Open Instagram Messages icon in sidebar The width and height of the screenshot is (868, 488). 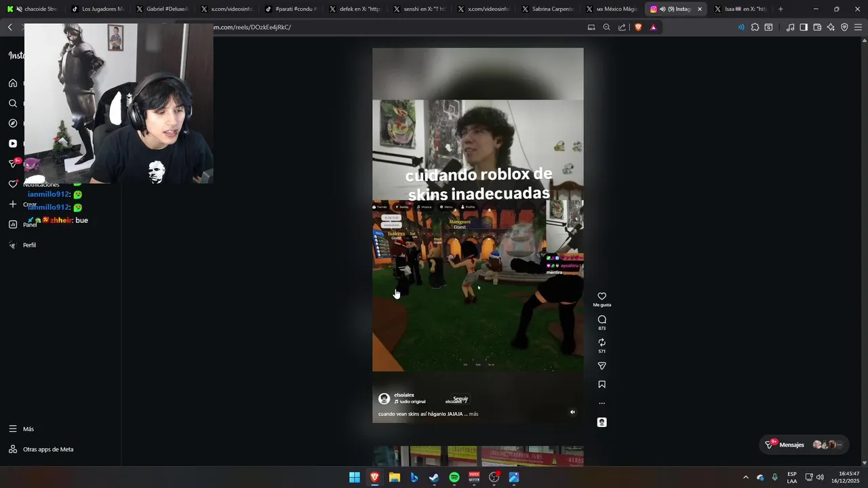pyautogui.click(x=12, y=163)
